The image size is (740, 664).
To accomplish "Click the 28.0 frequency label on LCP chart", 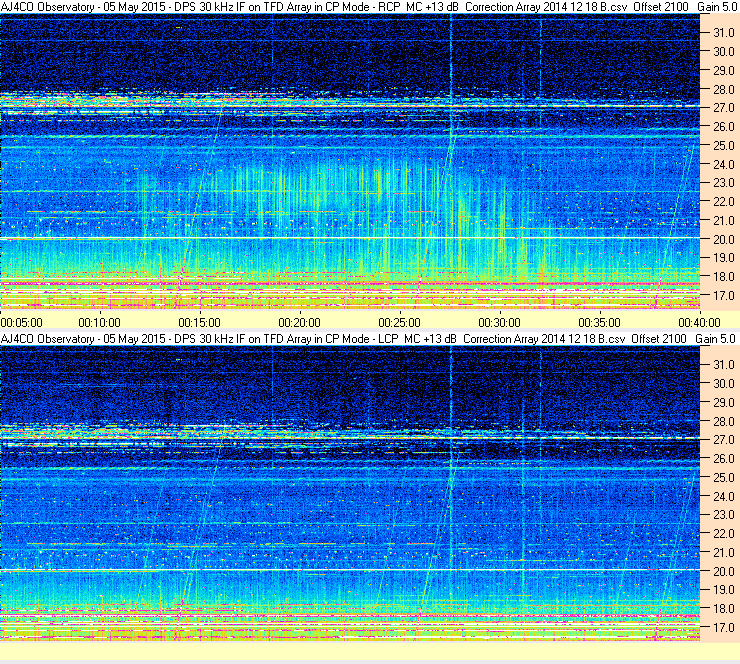I will point(724,421).
